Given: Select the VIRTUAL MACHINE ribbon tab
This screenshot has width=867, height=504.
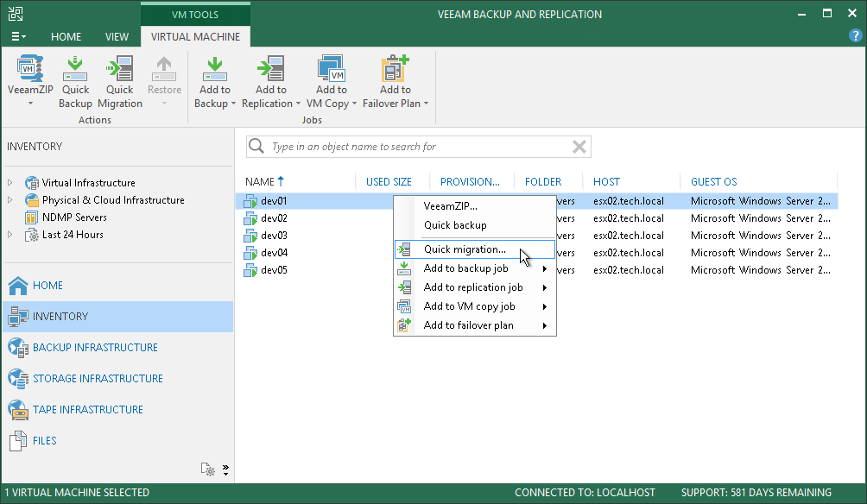Looking at the screenshot, I should tap(196, 36).
